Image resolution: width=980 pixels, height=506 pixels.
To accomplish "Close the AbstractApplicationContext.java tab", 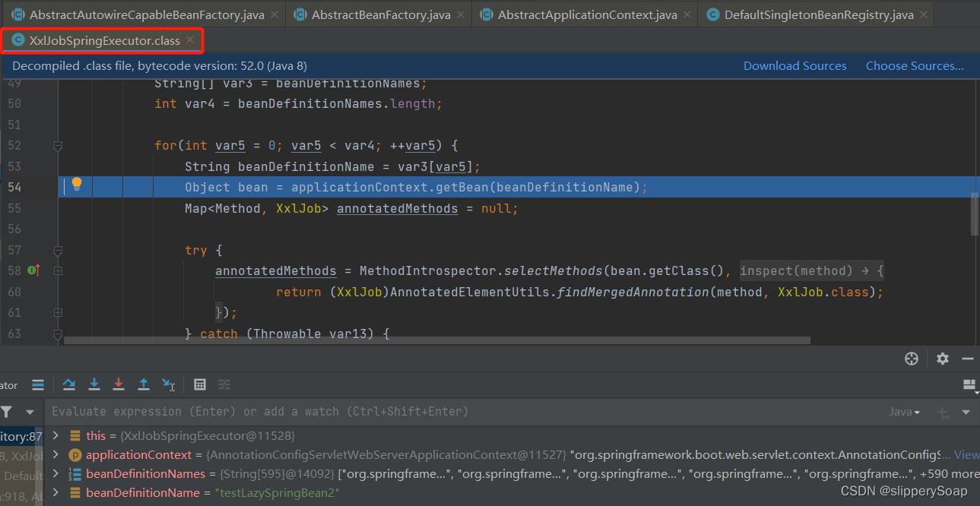I will click(687, 14).
